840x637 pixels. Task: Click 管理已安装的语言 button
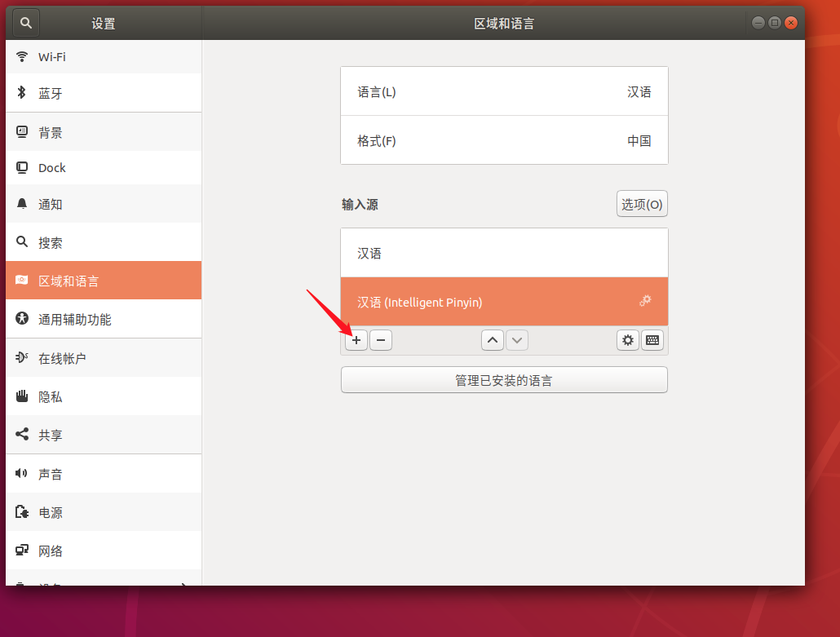(504, 380)
